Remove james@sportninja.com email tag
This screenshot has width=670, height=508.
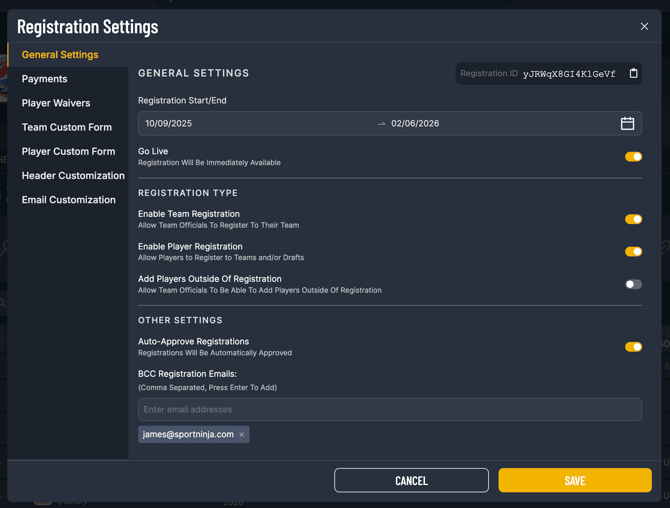click(242, 435)
